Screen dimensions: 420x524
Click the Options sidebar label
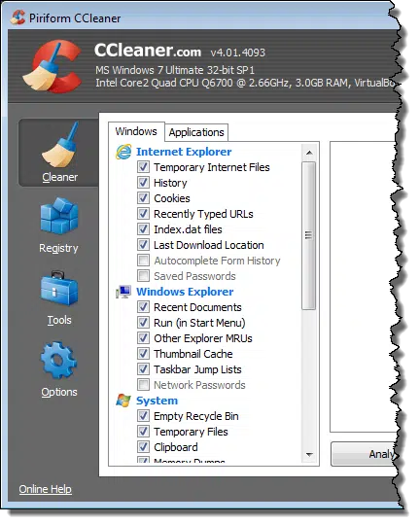(59, 392)
